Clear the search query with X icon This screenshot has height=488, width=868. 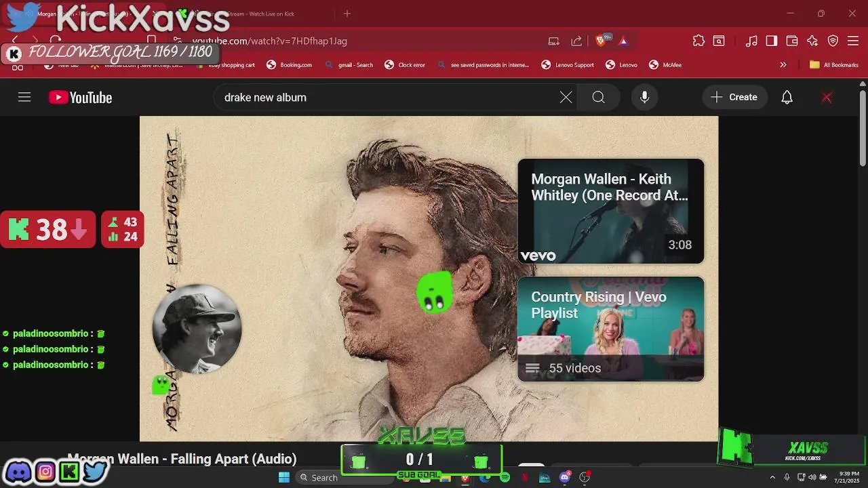[566, 98]
